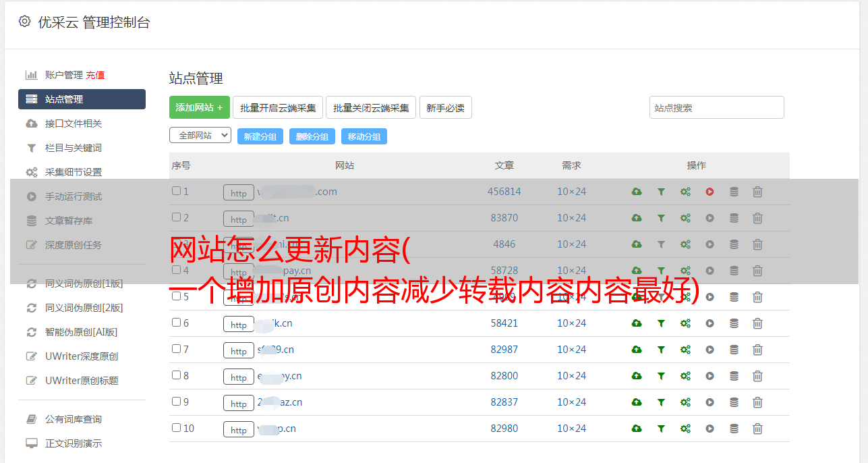Viewport: 868px width, 463px height.
Task: Go to 栏目与关键词 in sidebar
Action: click(x=74, y=148)
